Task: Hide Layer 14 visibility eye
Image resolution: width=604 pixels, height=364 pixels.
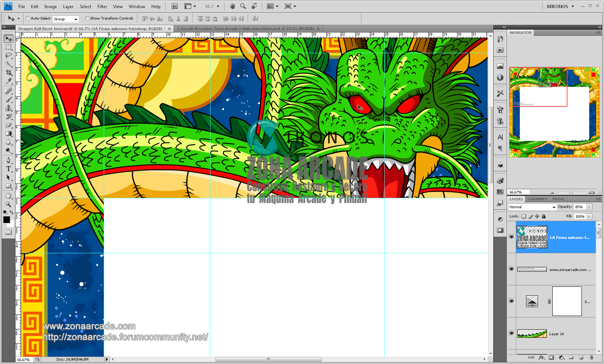Action: pyautogui.click(x=511, y=333)
